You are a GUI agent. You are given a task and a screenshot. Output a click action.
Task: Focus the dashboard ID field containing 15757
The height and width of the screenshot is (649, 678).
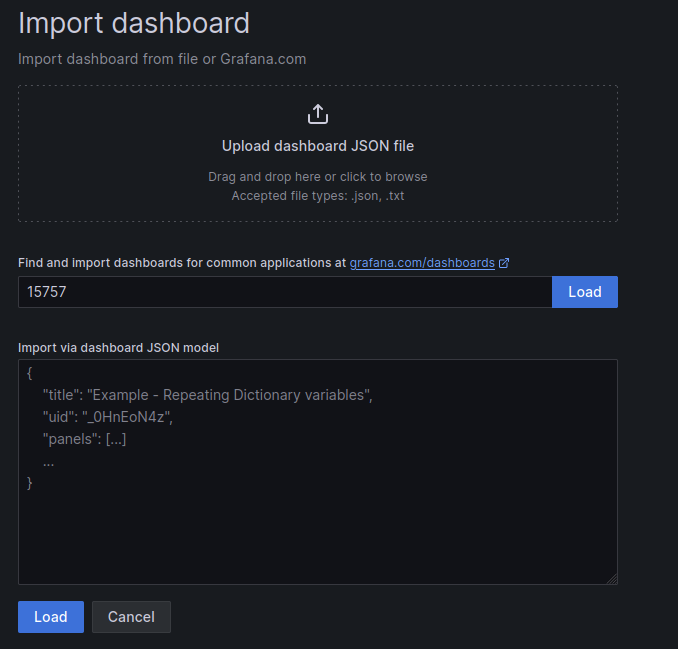point(285,292)
